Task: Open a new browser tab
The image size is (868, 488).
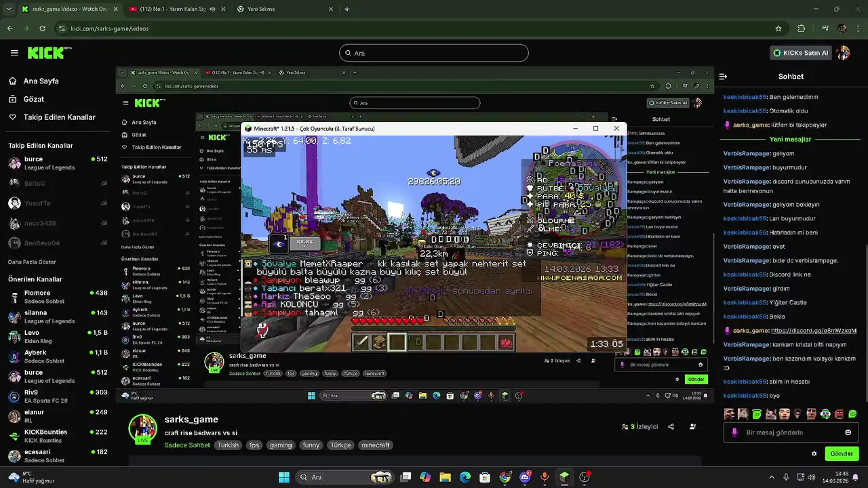Action: pyautogui.click(x=347, y=9)
